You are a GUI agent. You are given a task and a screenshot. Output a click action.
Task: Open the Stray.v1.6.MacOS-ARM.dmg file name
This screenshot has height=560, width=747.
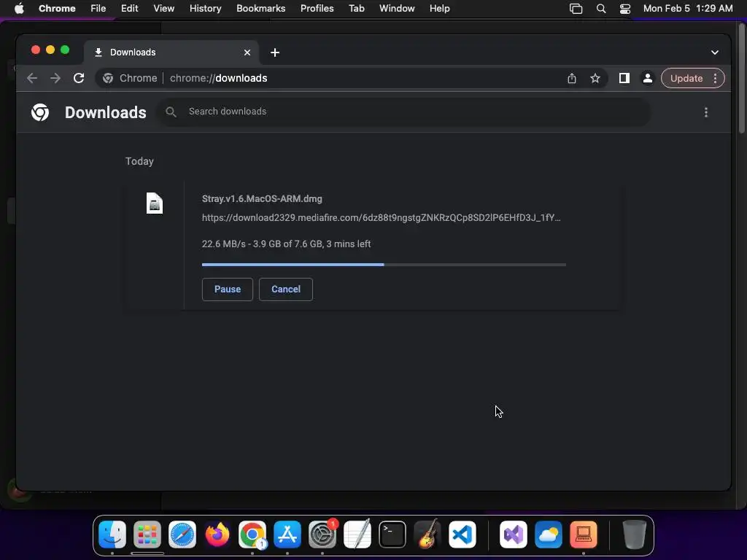tap(262, 199)
